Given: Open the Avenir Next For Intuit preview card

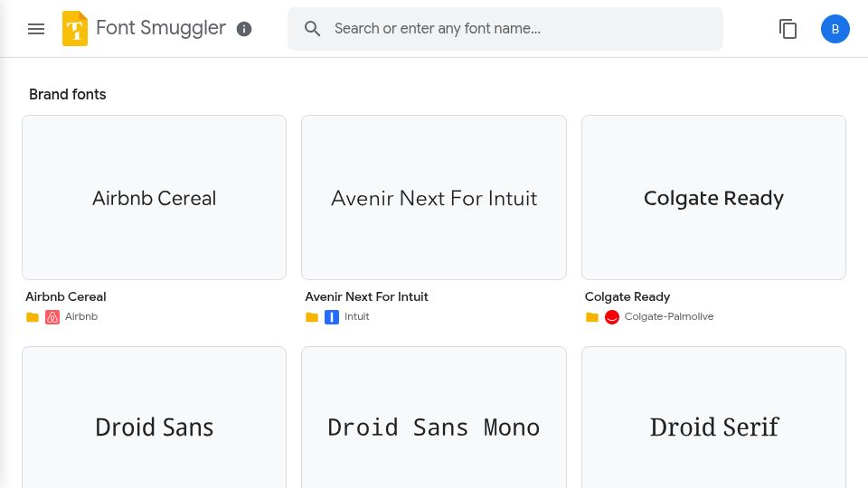Looking at the screenshot, I should [434, 198].
